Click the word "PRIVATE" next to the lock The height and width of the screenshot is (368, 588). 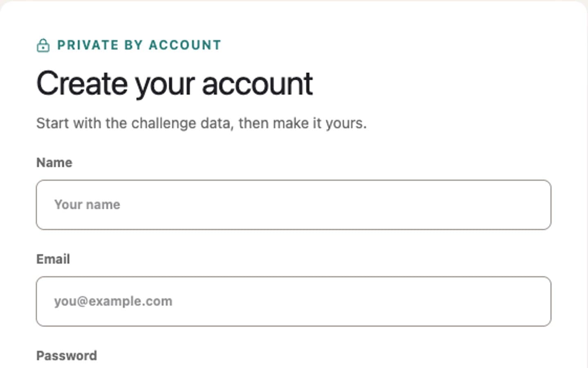[88, 45]
